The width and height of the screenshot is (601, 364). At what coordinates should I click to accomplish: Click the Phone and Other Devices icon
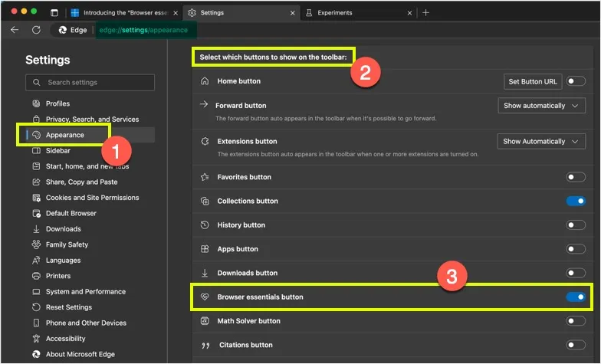[x=36, y=323]
